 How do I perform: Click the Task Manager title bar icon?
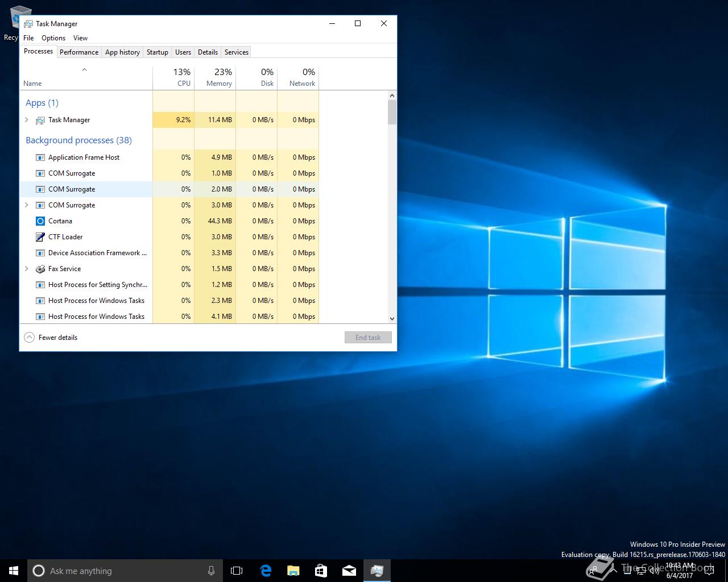click(28, 24)
